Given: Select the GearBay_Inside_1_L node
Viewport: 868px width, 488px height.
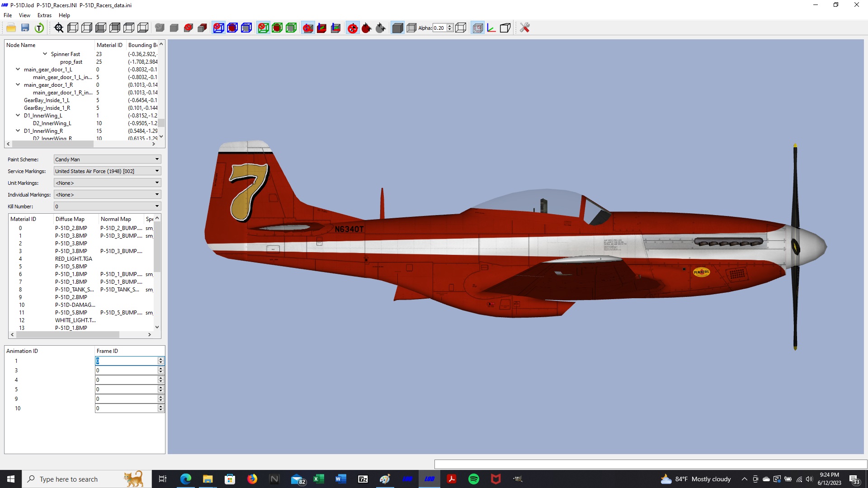Looking at the screenshot, I should pyautogui.click(x=47, y=100).
